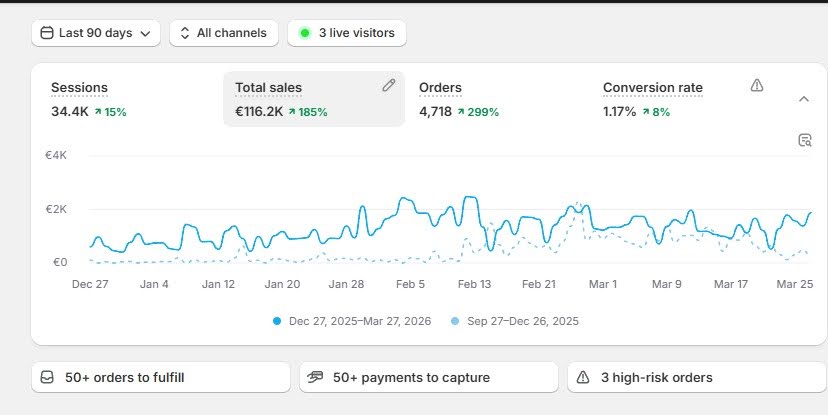Open the Last 90 days date dropdown

pyautogui.click(x=96, y=33)
